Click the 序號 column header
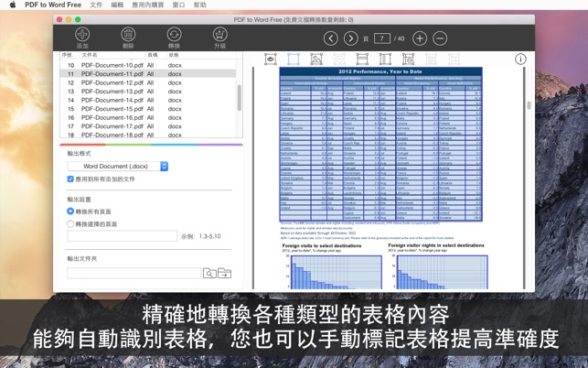 tap(67, 55)
